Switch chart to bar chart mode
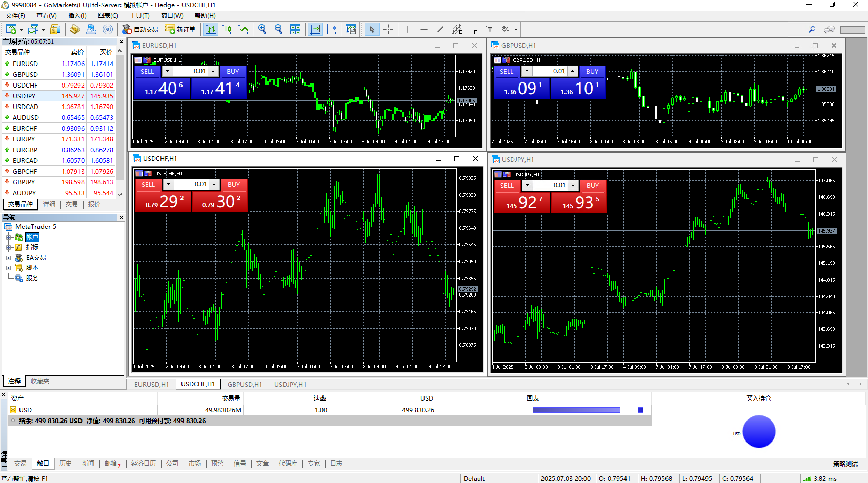The image size is (868, 483). [210, 29]
